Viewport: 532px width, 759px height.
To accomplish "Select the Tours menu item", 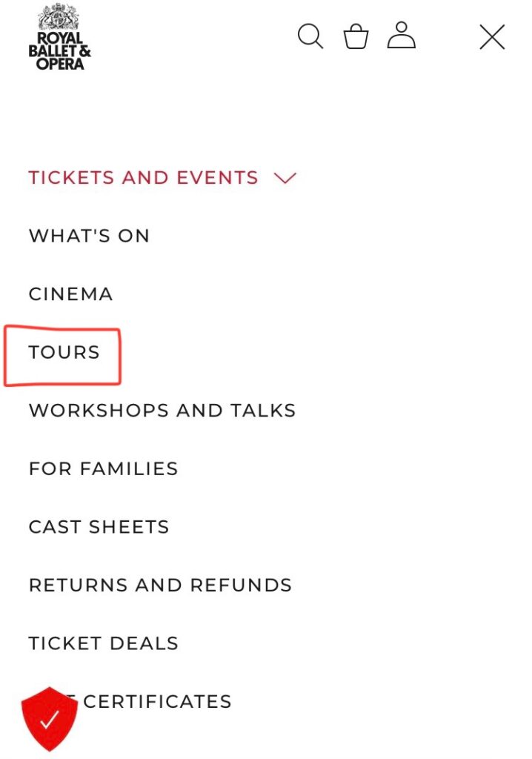I will (64, 352).
